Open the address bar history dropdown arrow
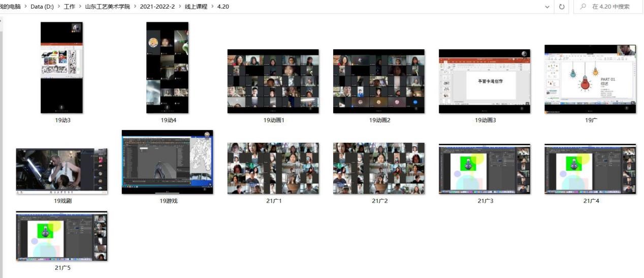The image size is (644, 278). coord(547,7)
